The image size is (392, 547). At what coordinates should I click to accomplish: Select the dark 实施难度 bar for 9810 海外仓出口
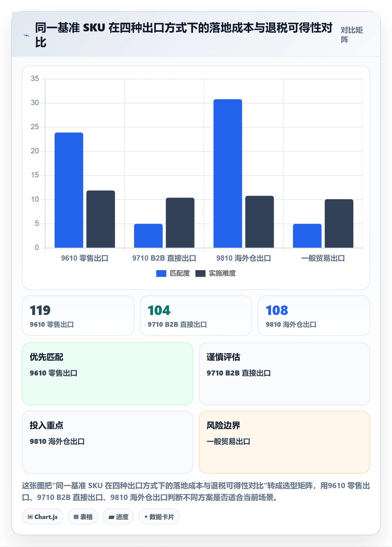pos(260,222)
